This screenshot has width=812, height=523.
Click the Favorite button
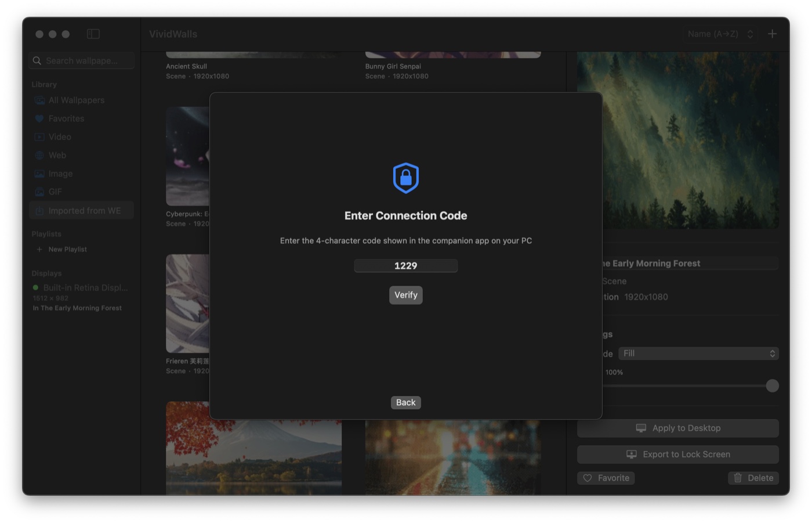[x=606, y=478]
